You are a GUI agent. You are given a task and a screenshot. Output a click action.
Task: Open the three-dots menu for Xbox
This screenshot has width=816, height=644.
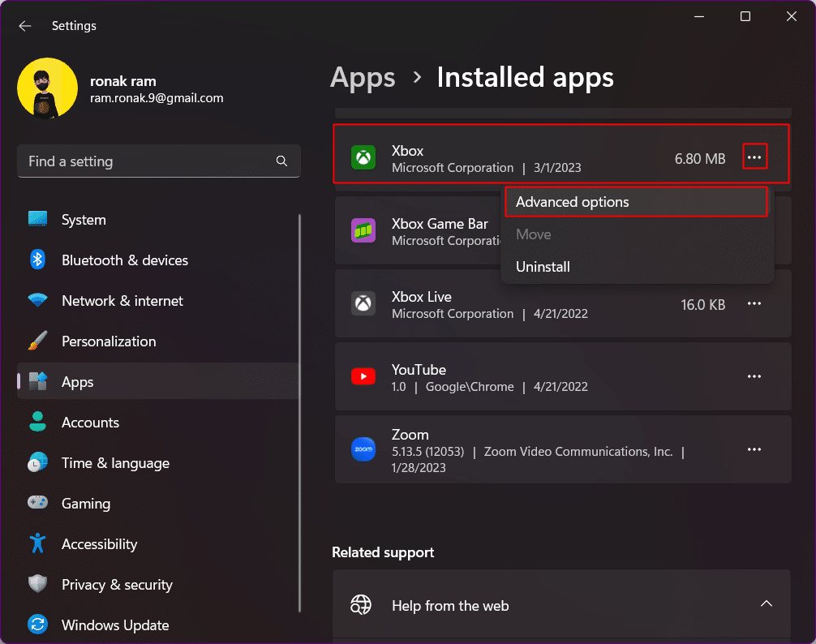754,157
